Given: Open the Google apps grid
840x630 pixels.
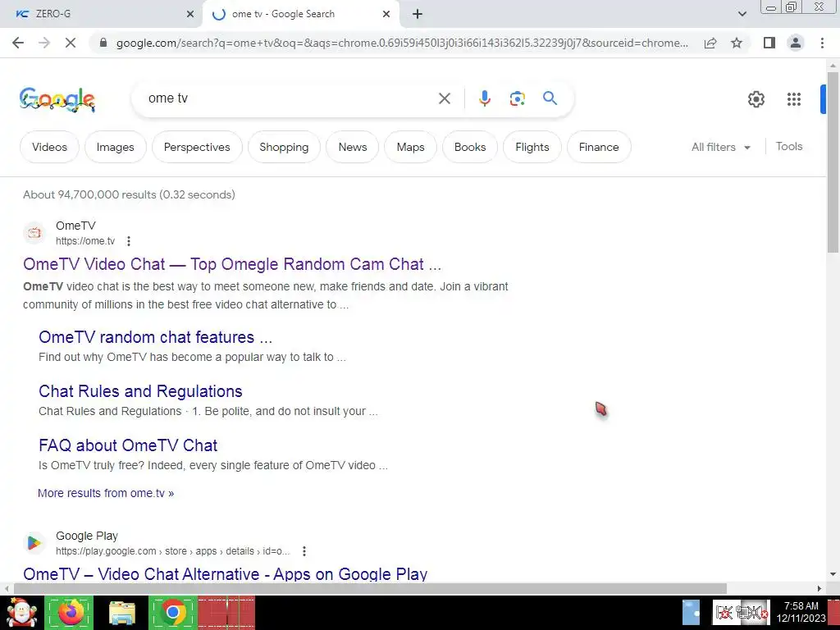Looking at the screenshot, I should (x=793, y=99).
